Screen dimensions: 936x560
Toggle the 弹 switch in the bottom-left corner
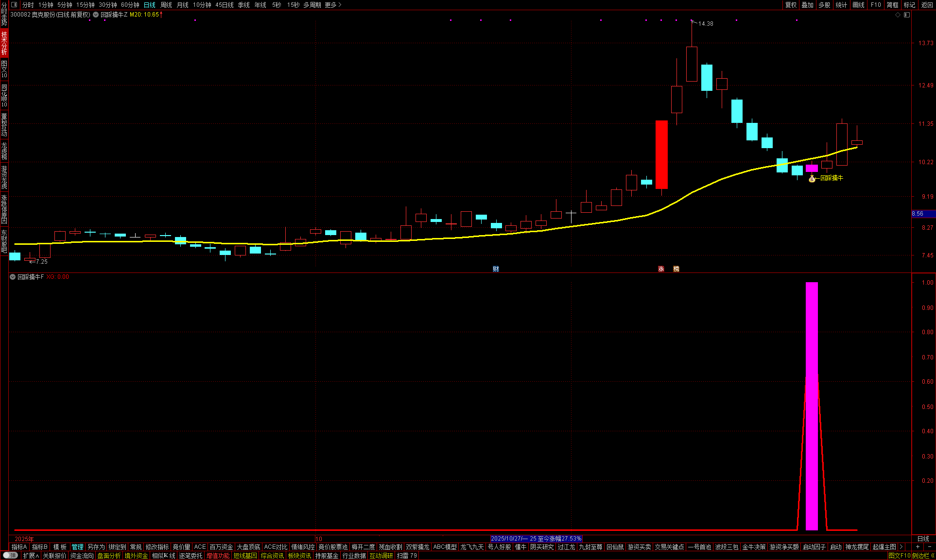pos(10,555)
